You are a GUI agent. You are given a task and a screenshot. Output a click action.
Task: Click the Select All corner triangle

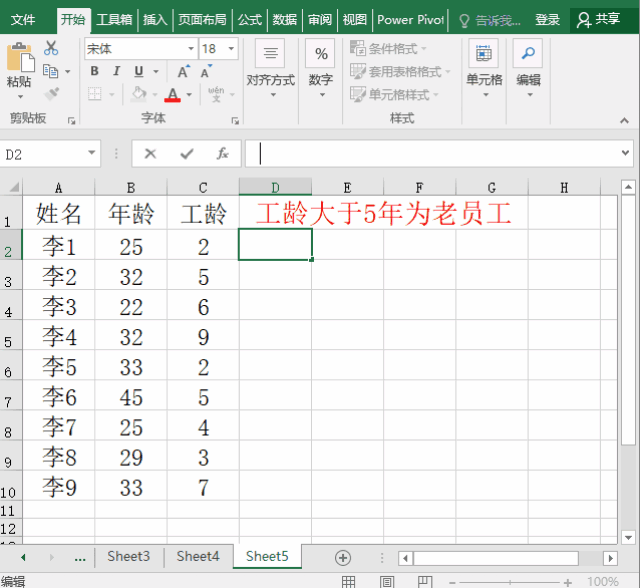click(x=14, y=187)
